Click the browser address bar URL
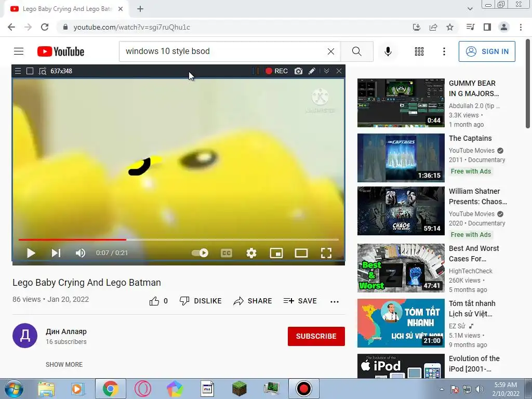Image resolution: width=532 pixels, height=399 pixels. [131, 27]
